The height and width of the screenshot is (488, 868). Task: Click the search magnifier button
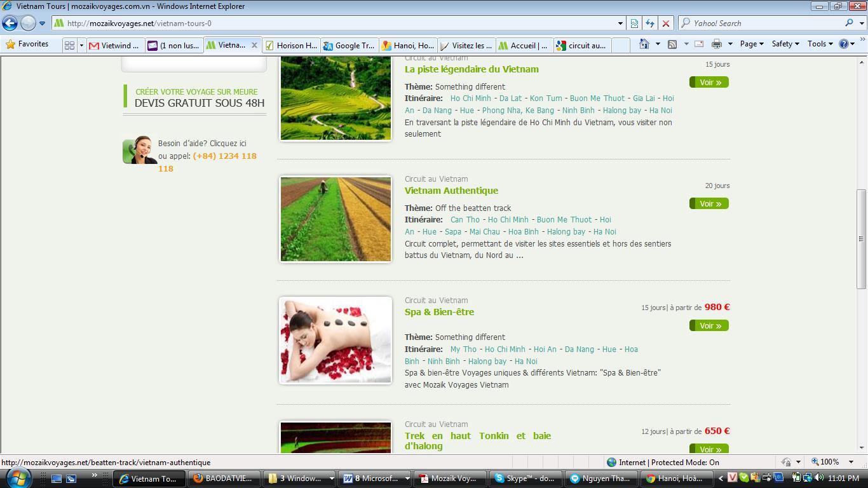(849, 23)
